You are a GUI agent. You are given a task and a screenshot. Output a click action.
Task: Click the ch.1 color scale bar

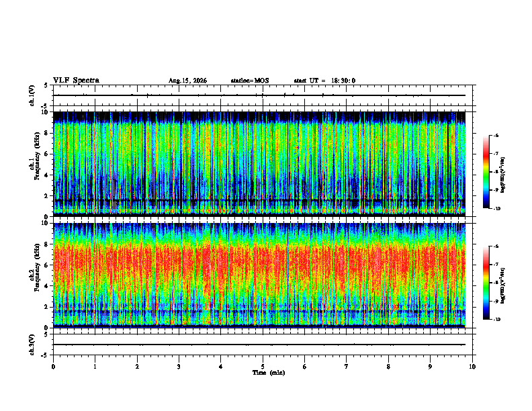[x=486, y=172]
